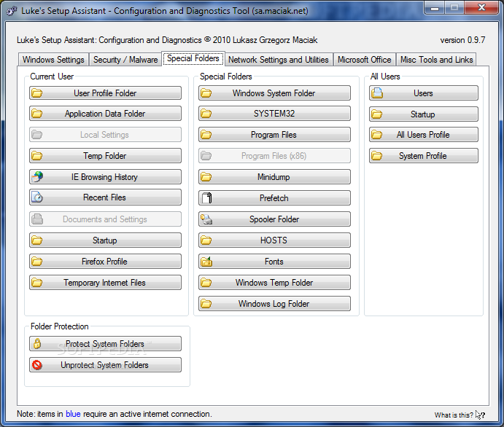The height and width of the screenshot is (427, 504).
Task: Open the Prefetch folder by its label
Action: point(274,198)
